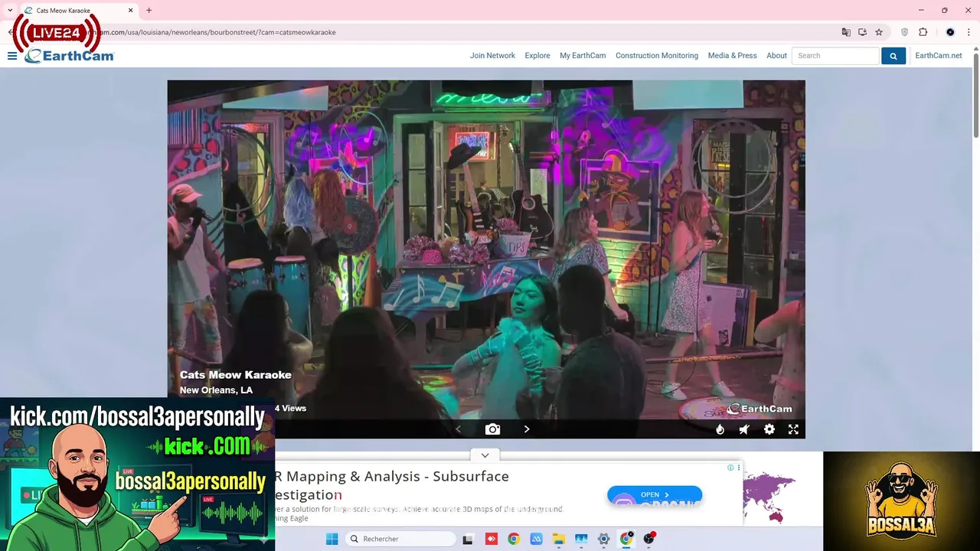Click the translate page icon in address bar

(846, 32)
